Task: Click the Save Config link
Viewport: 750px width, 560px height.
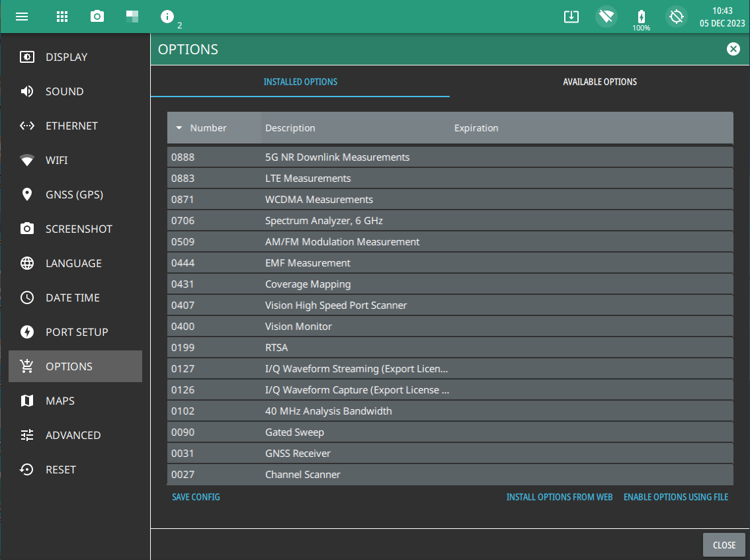Action: tap(196, 497)
